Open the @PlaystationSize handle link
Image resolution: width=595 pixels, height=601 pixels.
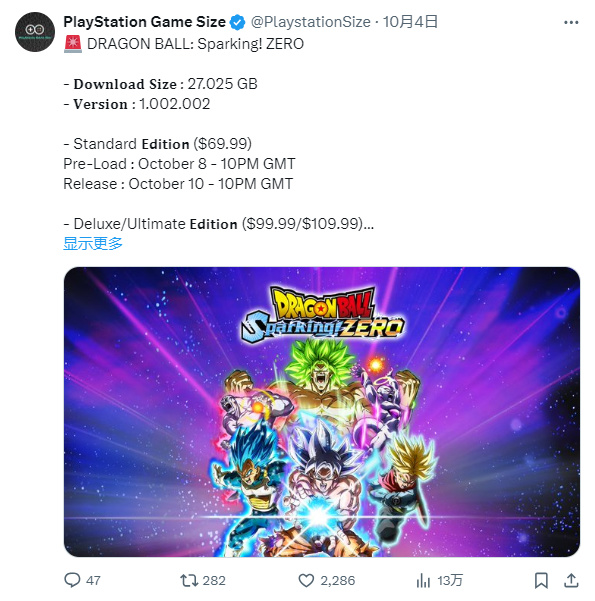(311, 22)
